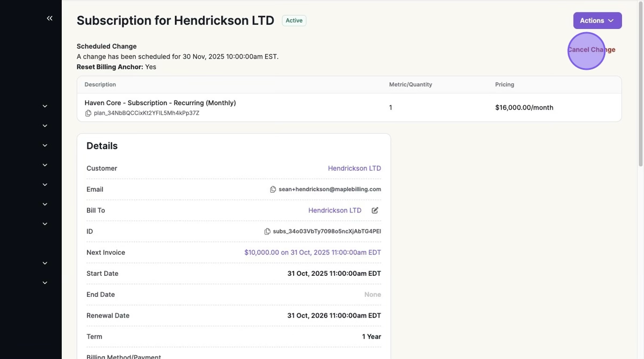Screen dimensions: 644x359
Task: Copy the subscription ID using its copy icon
Action: [267, 232]
